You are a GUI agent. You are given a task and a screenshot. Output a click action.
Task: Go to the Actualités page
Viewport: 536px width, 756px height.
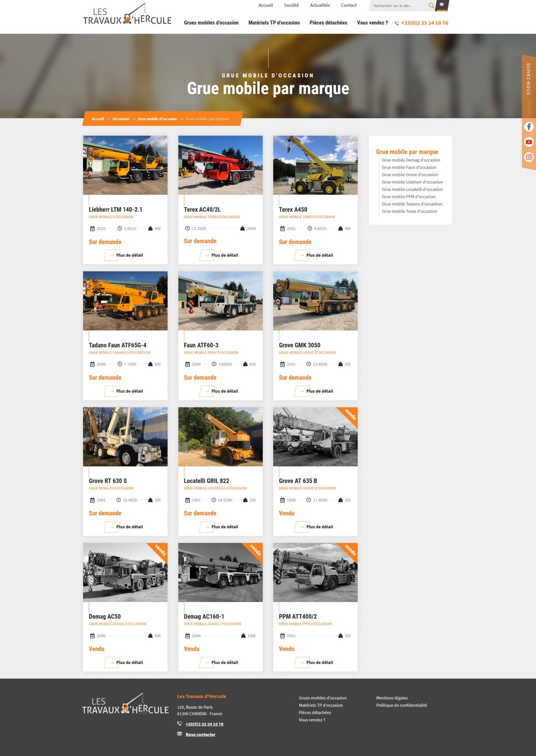(x=320, y=5)
